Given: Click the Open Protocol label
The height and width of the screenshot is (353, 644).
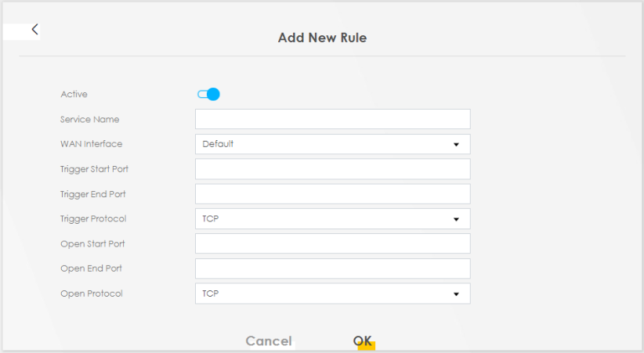Looking at the screenshot, I should (x=91, y=294).
